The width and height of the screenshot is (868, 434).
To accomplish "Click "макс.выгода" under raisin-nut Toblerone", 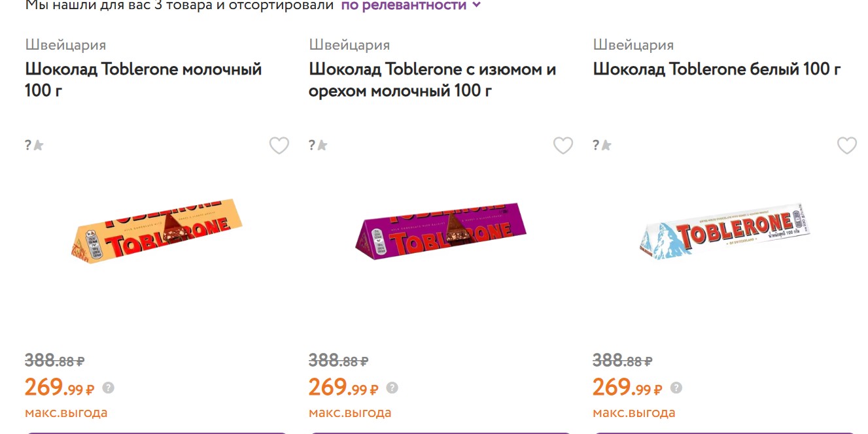I will (x=350, y=412).
